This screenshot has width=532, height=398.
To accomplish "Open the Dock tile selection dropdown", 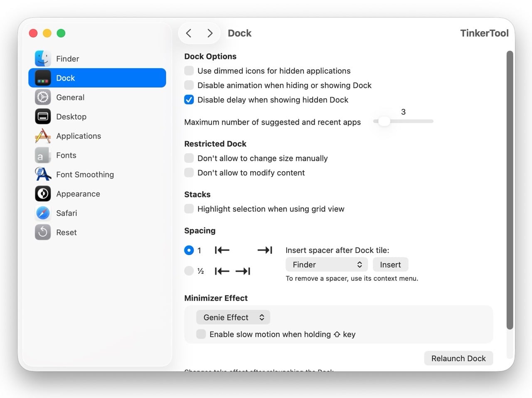I will (x=326, y=265).
